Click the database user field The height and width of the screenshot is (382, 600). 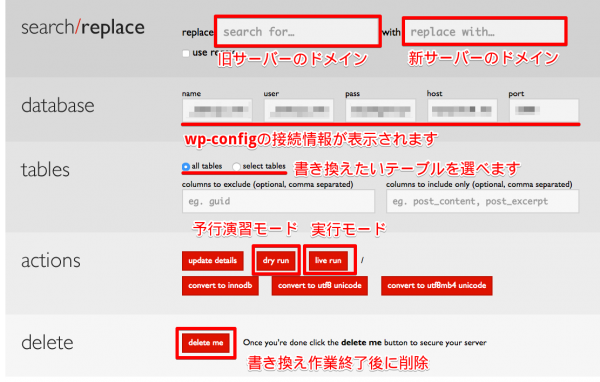coord(298,110)
